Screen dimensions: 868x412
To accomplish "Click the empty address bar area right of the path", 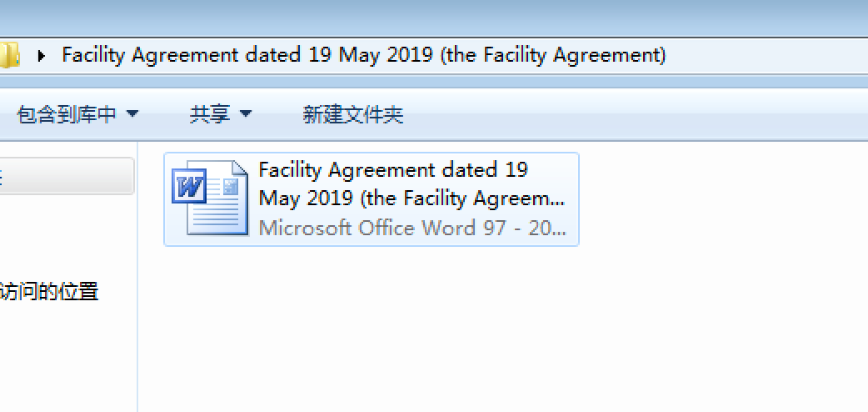I will point(766,56).
